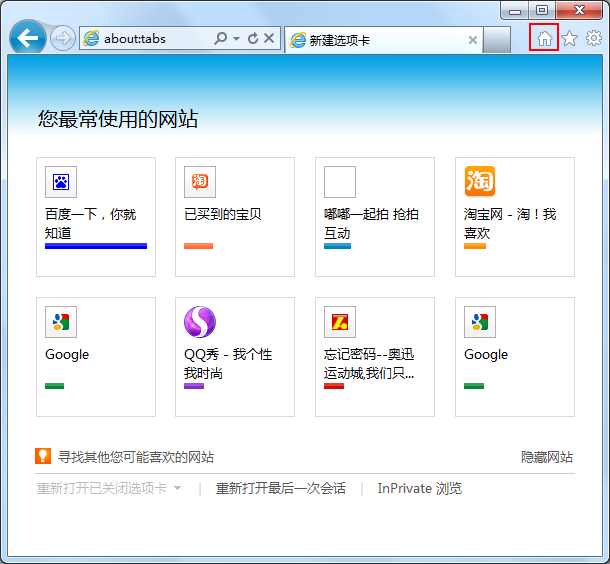Screen dimensions: 610x564
Task: Open the first Google tile text
Action: pyautogui.click(x=67, y=354)
